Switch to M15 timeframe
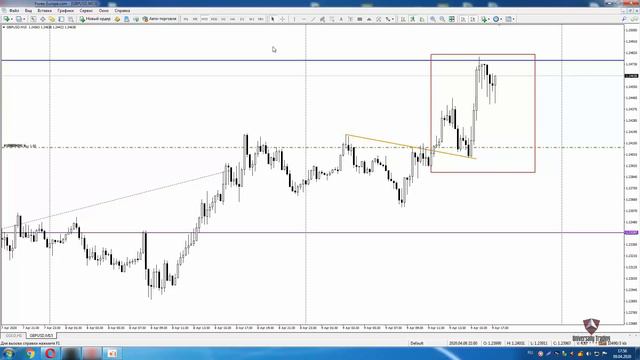This screenshot has width=640, height=360. pos(204,19)
